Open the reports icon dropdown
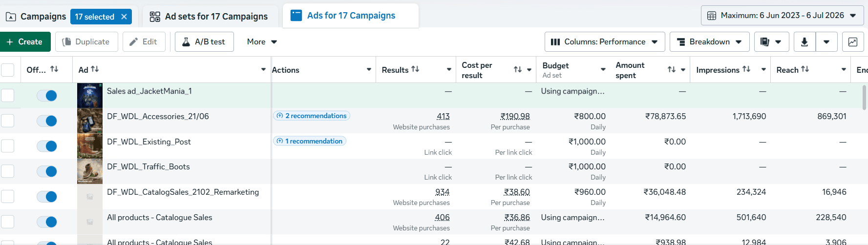Screen dimensions: 868x245 tap(771, 42)
